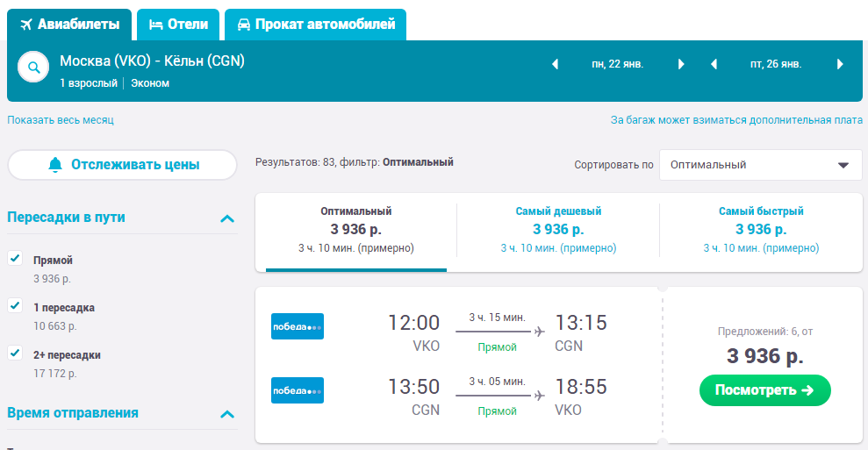Select the Самый дешевый sorting option

[x=558, y=230]
